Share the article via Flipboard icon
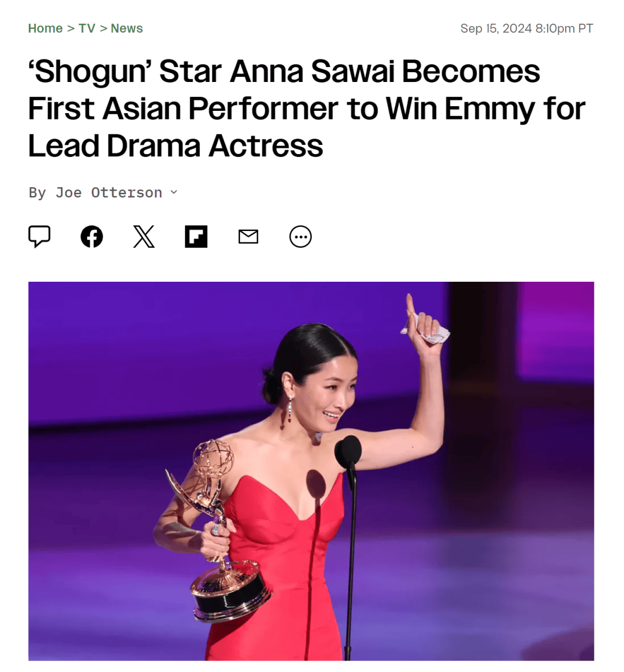The image size is (624, 672). (x=196, y=237)
